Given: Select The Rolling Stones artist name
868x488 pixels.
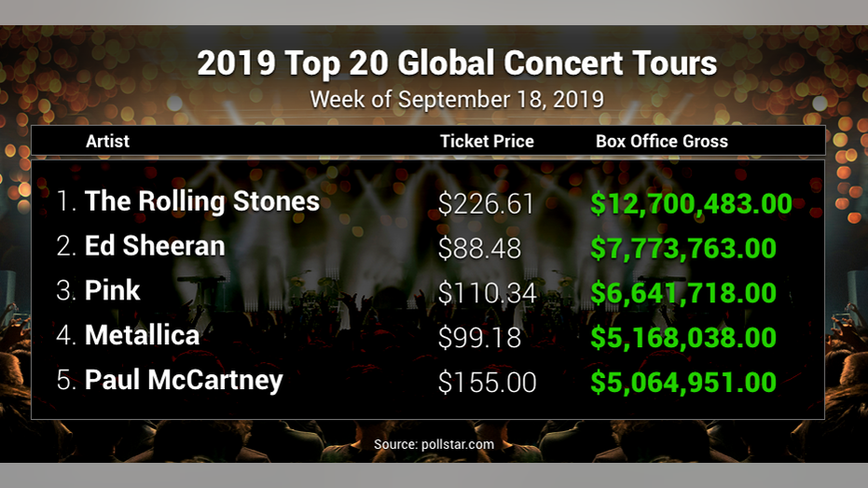Looking at the screenshot, I should (x=202, y=201).
